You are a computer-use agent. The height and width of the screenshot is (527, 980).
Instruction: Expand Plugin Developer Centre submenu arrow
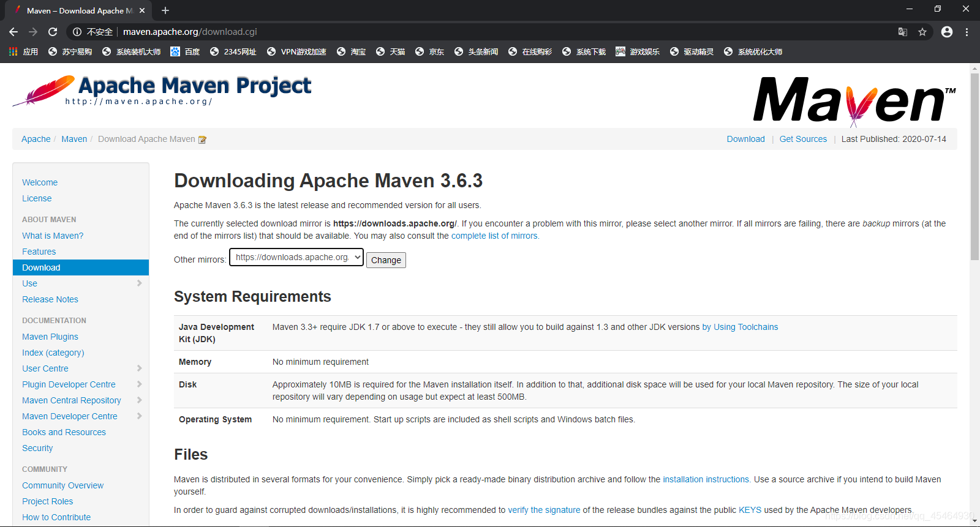click(x=139, y=384)
